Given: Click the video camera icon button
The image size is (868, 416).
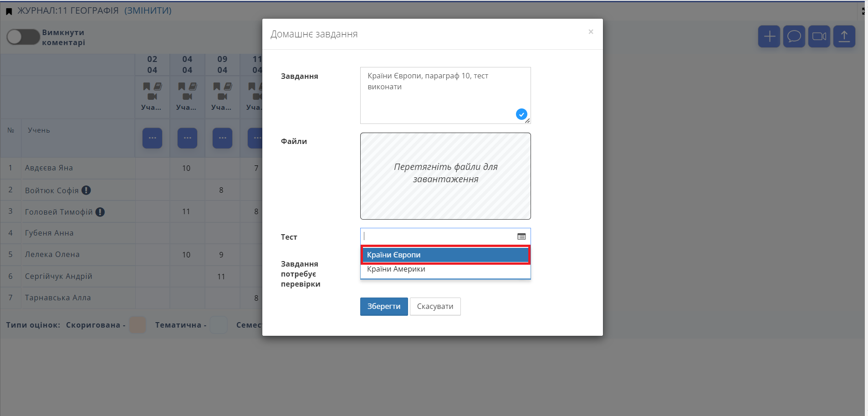Looking at the screenshot, I should pyautogui.click(x=819, y=36).
